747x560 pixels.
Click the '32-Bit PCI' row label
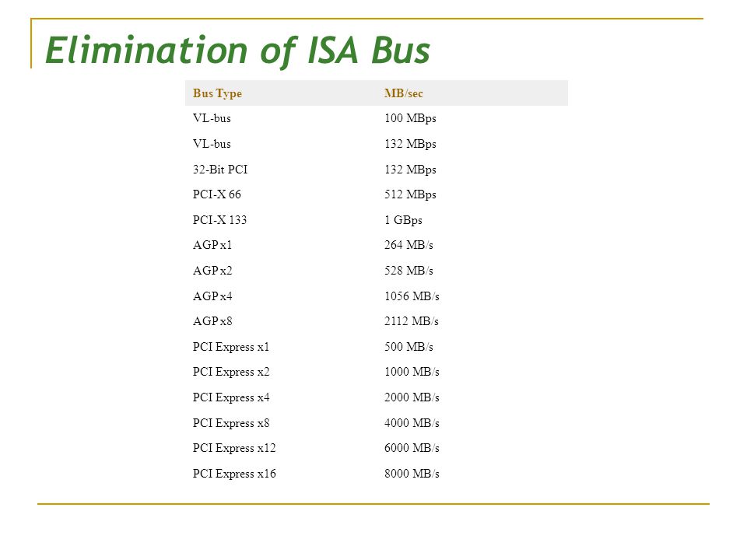220,170
